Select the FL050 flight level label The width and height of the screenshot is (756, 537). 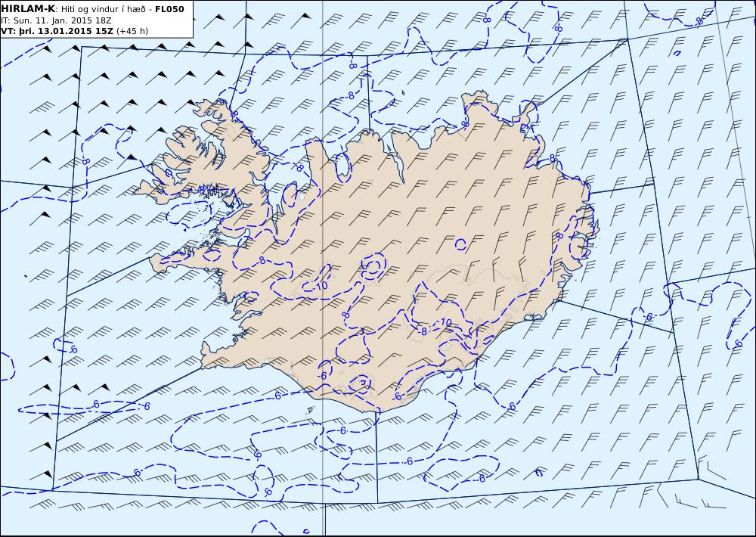pos(169,9)
